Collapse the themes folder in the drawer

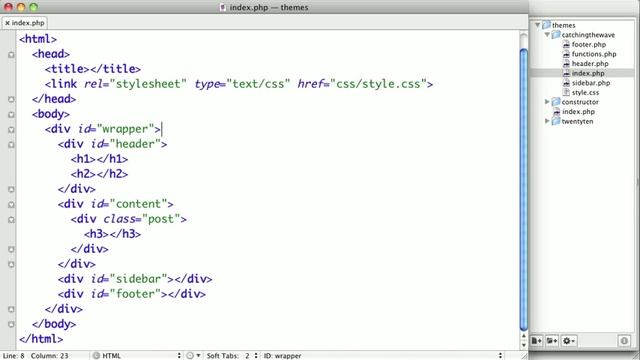coord(538,25)
